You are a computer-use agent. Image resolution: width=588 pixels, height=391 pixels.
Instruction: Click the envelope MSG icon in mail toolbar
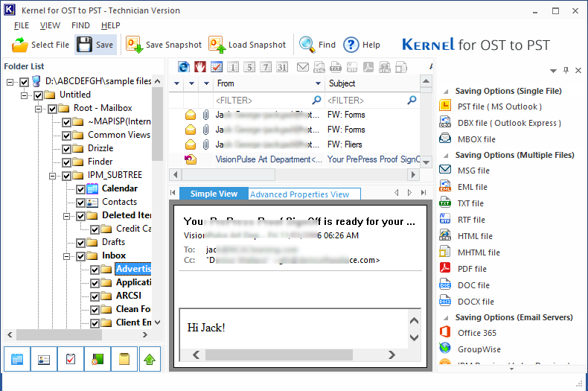pyautogui.click(x=303, y=67)
